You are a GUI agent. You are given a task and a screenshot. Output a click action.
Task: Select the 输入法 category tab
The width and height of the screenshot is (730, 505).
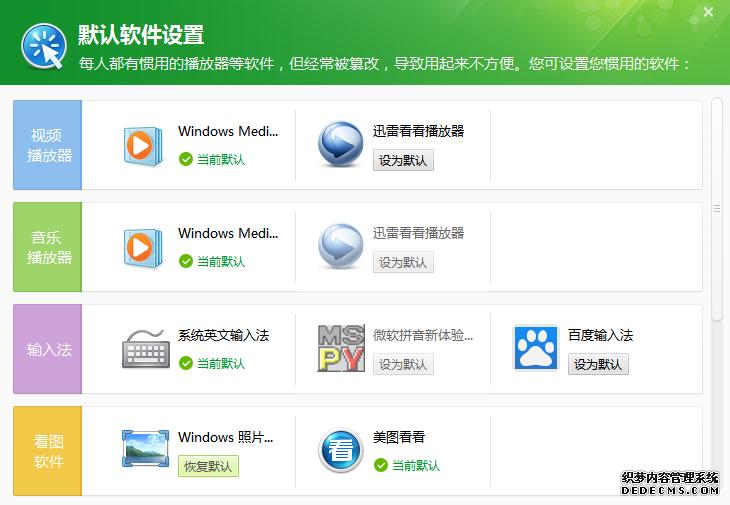click(48, 349)
